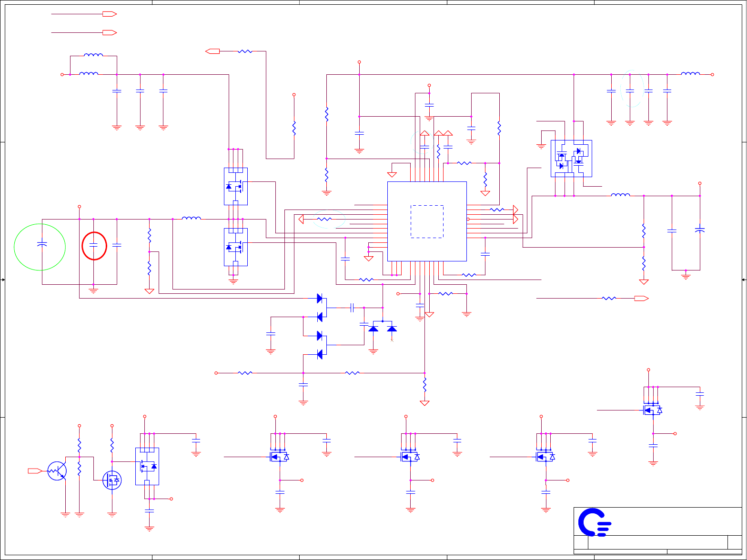Select the inductor between the input capacitors and MOSFETs

coord(192,218)
